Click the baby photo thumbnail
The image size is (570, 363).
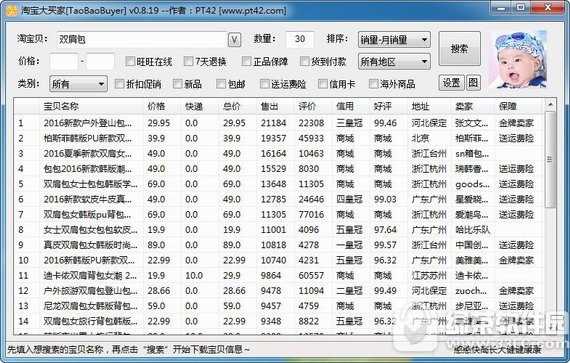pos(518,60)
